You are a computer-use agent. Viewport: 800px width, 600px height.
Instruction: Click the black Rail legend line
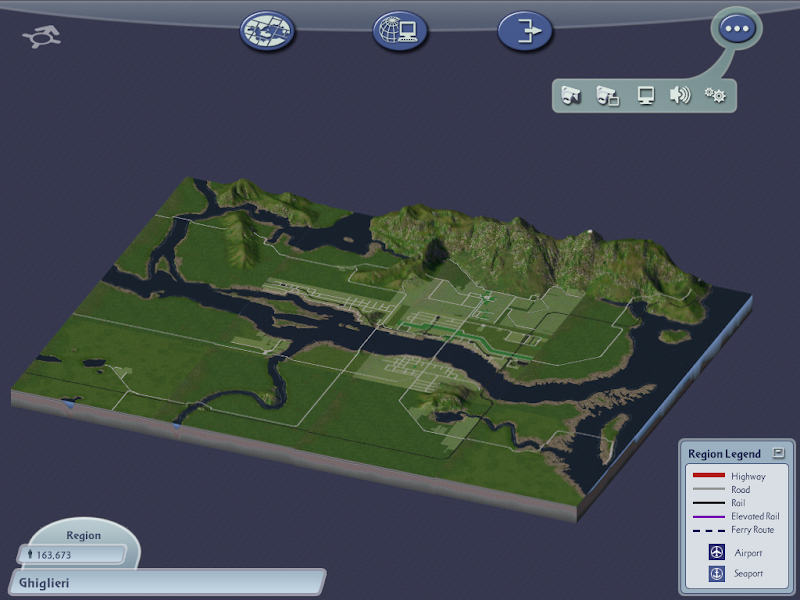click(x=709, y=503)
